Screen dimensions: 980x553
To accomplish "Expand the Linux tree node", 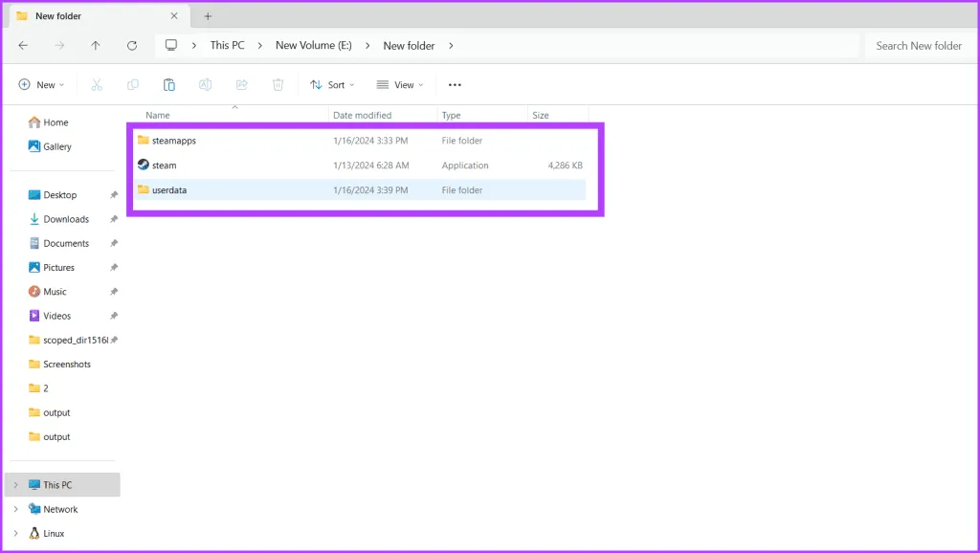I will [15, 533].
